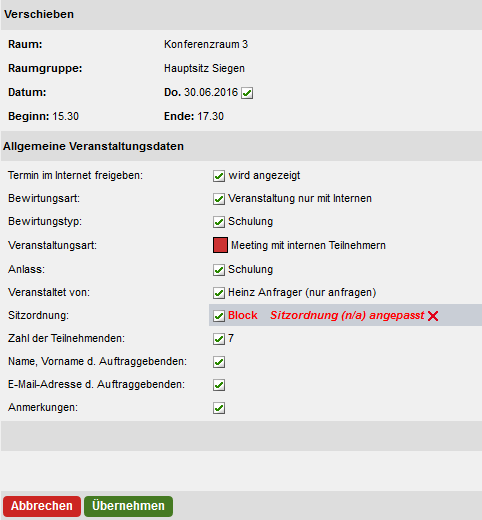Click the red X next to Sitzordnung angepasst
The width and height of the screenshot is (482, 520).
point(433,316)
